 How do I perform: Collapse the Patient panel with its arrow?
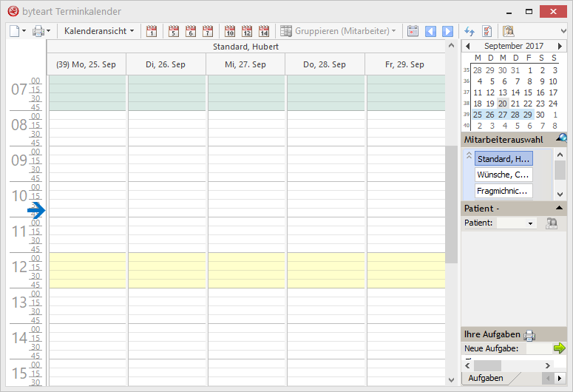click(x=558, y=209)
